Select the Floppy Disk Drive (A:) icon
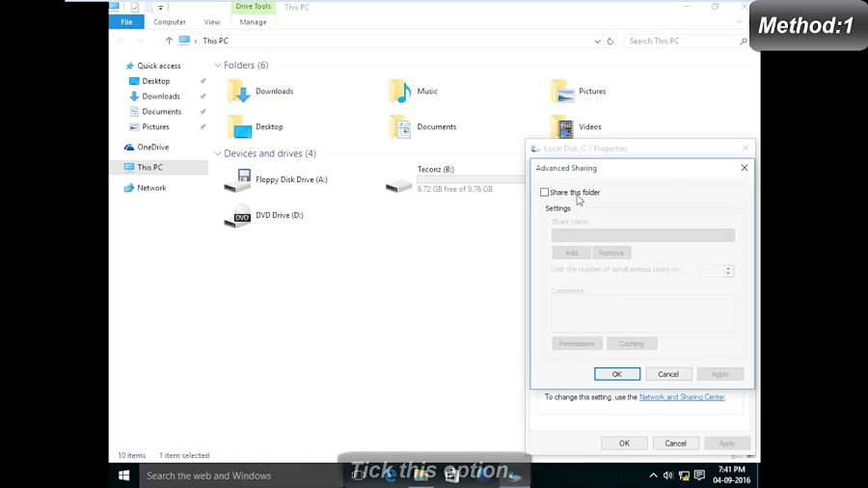This screenshot has height=488, width=868. coord(237,179)
